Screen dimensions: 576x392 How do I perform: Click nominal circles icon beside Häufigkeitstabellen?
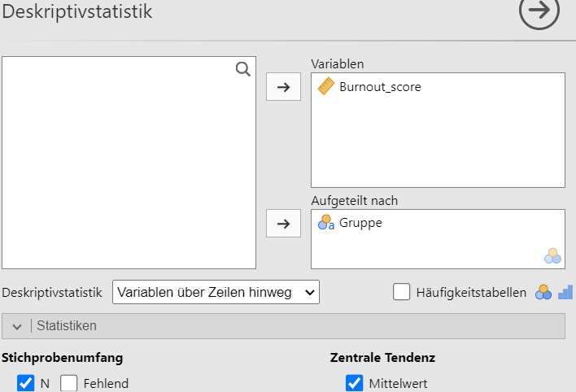(x=543, y=293)
